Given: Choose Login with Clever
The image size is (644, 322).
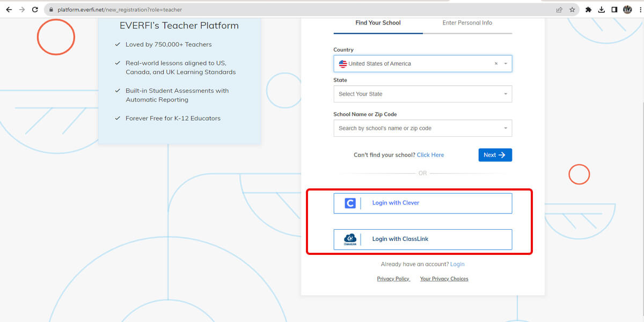Looking at the screenshot, I should click(423, 203).
